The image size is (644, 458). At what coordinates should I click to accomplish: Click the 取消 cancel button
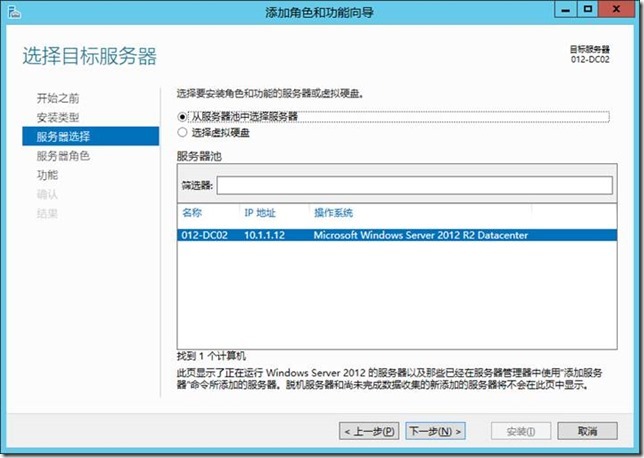coord(587,431)
